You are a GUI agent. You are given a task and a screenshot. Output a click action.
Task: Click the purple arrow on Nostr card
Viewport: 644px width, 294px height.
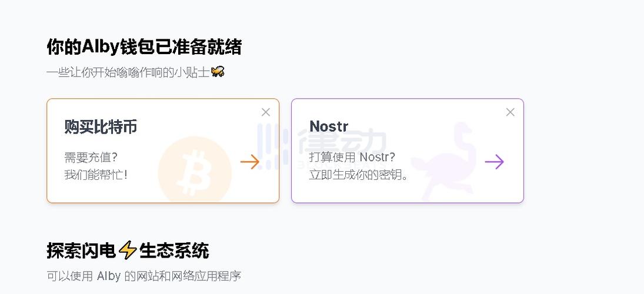click(494, 162)
